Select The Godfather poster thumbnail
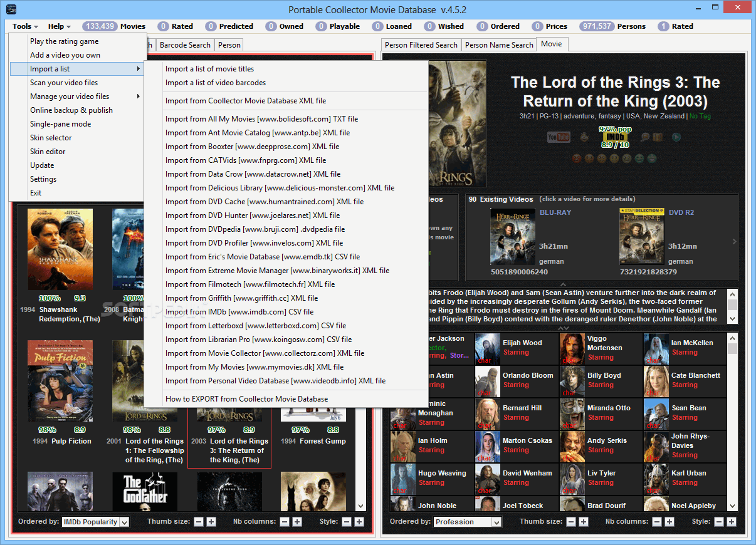 tap(145, 491)
